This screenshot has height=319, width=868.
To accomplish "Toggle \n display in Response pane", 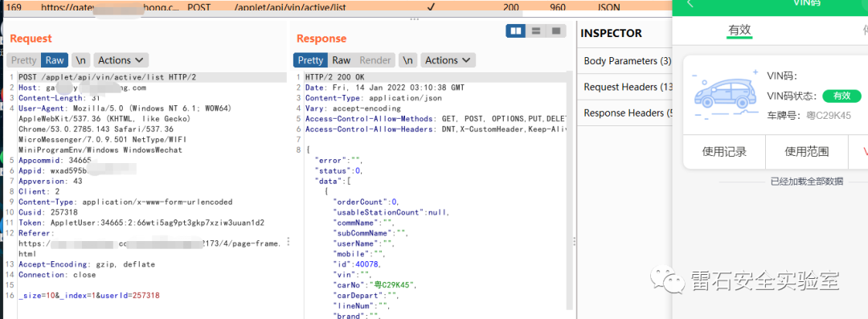I will click(x=407, y=60).
